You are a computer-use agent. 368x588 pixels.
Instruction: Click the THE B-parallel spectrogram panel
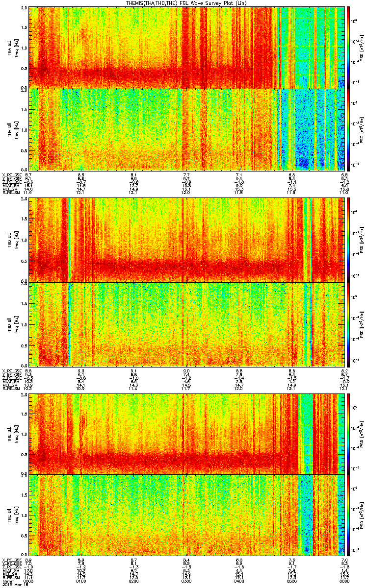[187, 515]
